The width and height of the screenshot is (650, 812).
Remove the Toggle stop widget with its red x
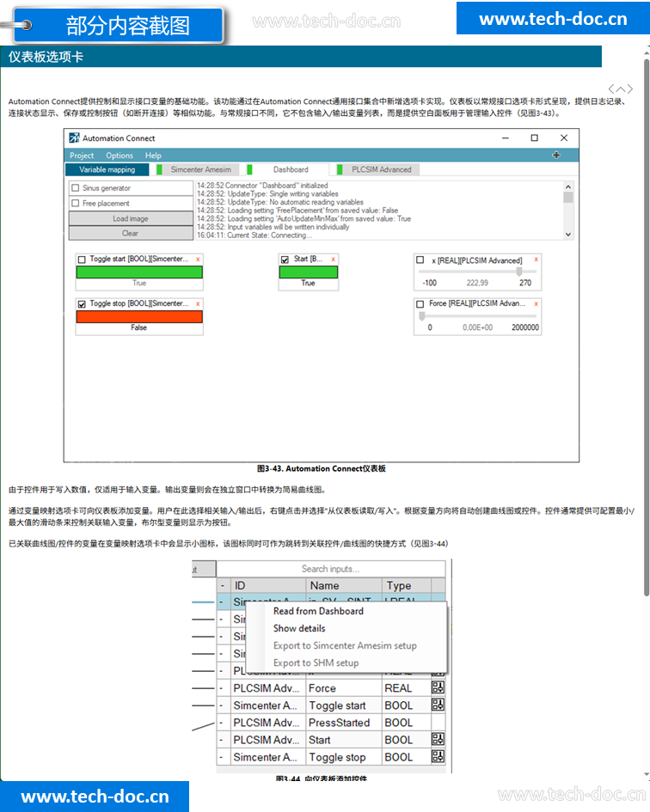tap(198, 303)
